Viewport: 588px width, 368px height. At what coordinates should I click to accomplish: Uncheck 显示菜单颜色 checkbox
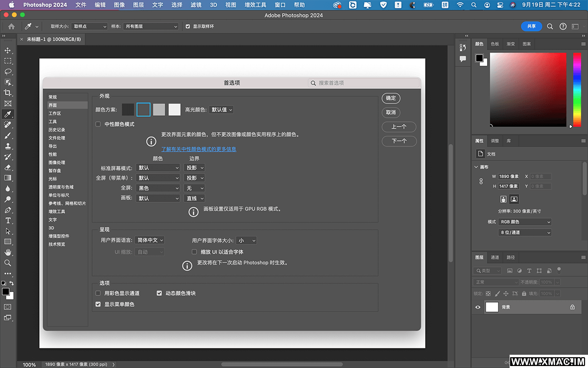tap(98, 304)
